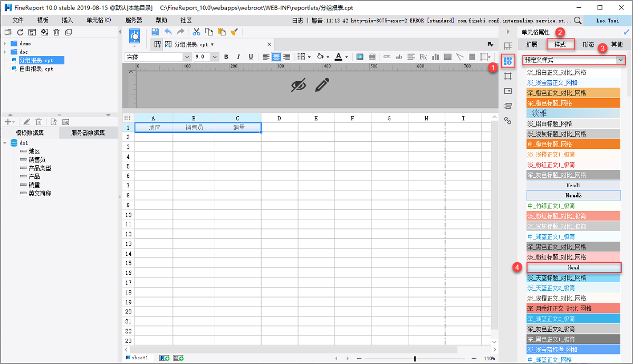This screenshot has height=364, width=633.
Task: Open the 插入 menu
Action: 68,20
